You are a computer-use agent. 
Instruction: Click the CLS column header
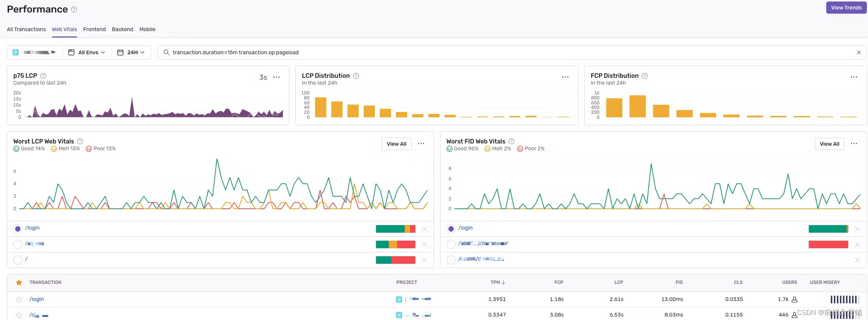tap(738, 282)
